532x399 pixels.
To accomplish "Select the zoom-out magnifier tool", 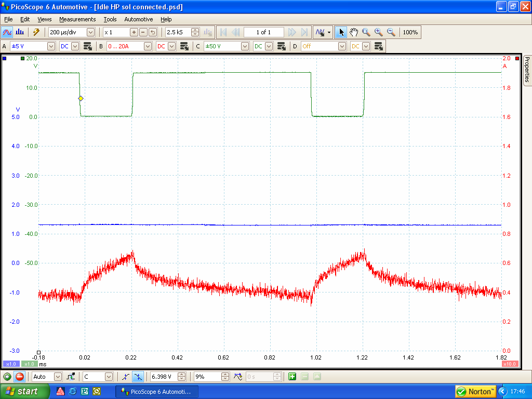I will coord(391,32).
